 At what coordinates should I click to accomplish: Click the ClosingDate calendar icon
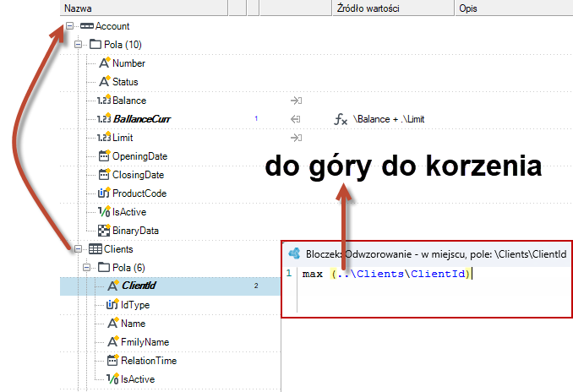[104, 175]
